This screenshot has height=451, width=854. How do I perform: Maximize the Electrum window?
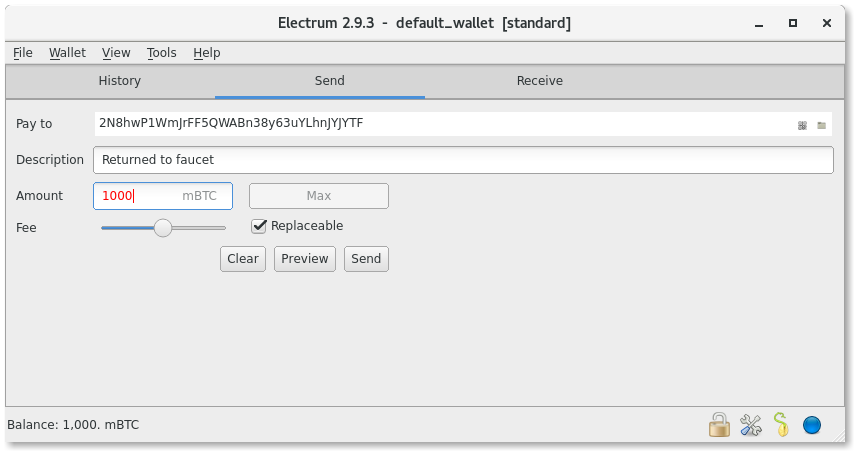point(793,23)
